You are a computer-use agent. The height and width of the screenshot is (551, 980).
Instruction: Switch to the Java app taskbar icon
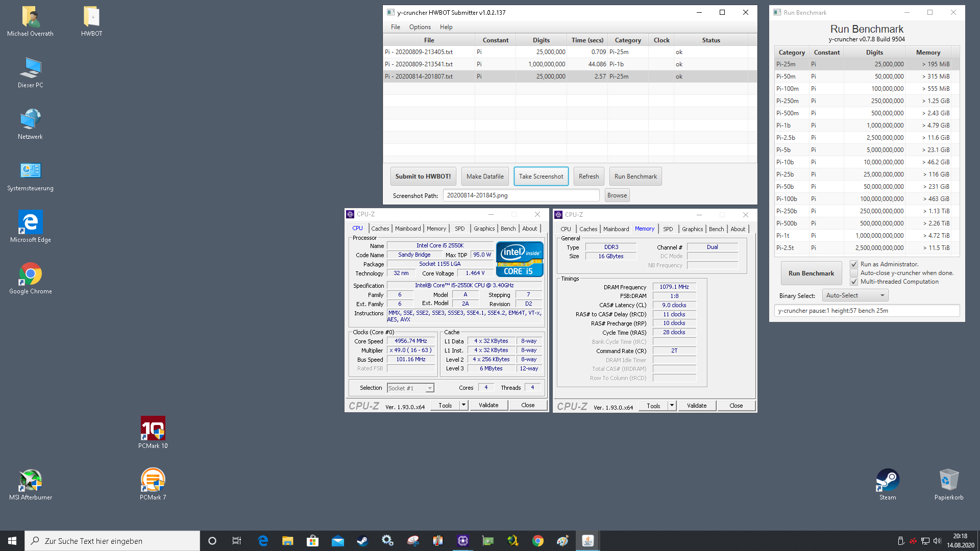(587, 541)
